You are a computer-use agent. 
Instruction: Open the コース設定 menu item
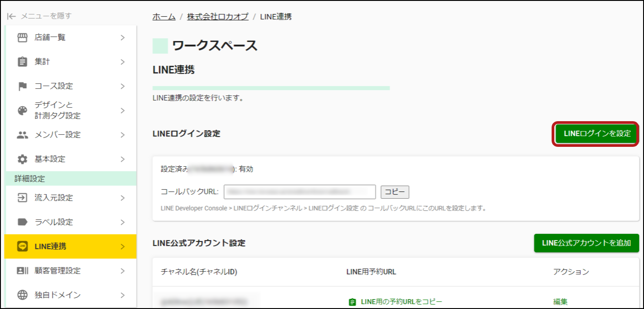click(70, 86)
